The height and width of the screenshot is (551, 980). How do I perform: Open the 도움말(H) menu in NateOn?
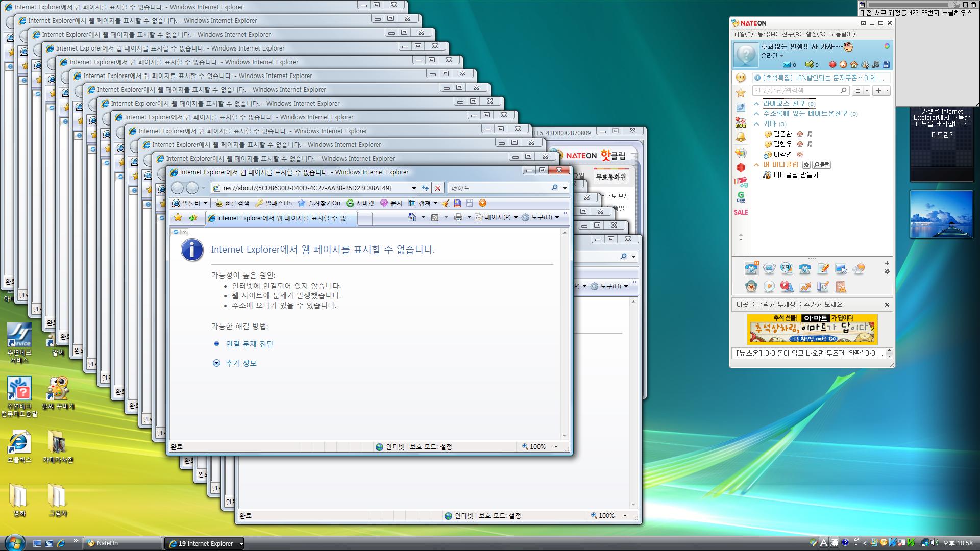[x=842, y=34]
